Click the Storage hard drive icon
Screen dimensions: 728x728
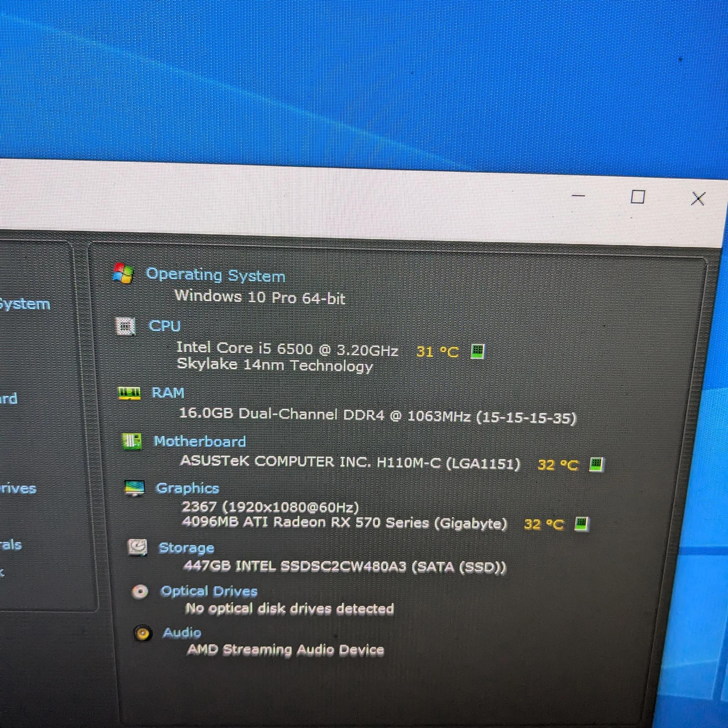[x=138, y=547]
